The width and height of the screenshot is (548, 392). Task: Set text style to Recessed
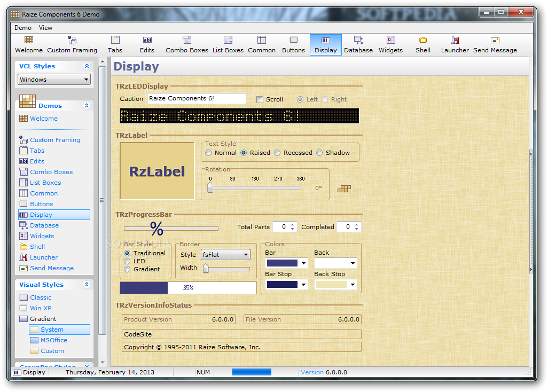pyautogui.click(x=277, y=153)
